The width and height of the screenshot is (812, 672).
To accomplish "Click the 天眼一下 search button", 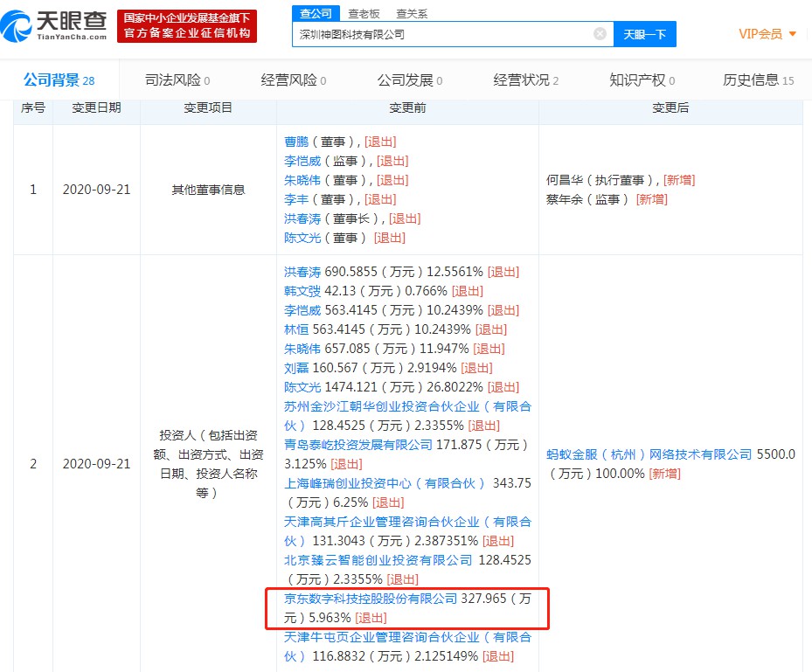I will [x=644, y=34].
